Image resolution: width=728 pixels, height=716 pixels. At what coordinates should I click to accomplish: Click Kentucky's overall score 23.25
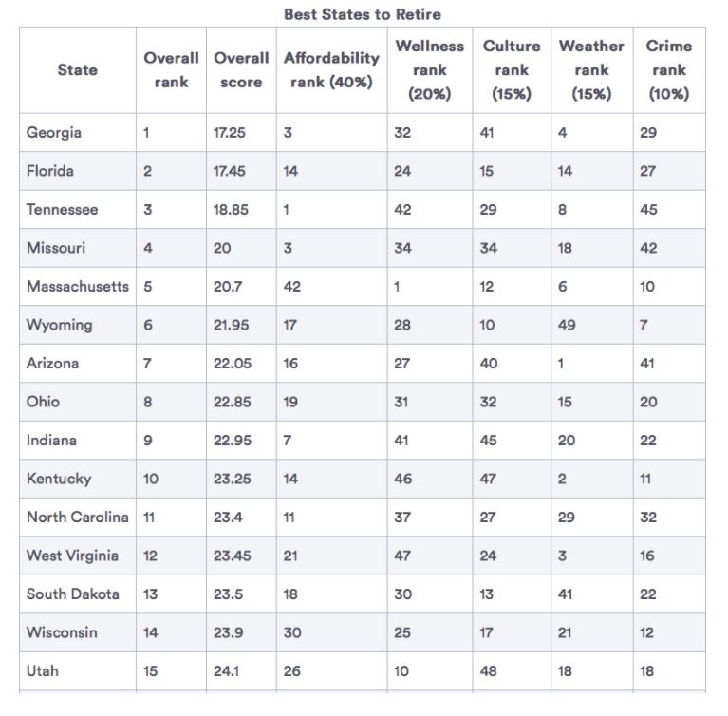[233, 479]
